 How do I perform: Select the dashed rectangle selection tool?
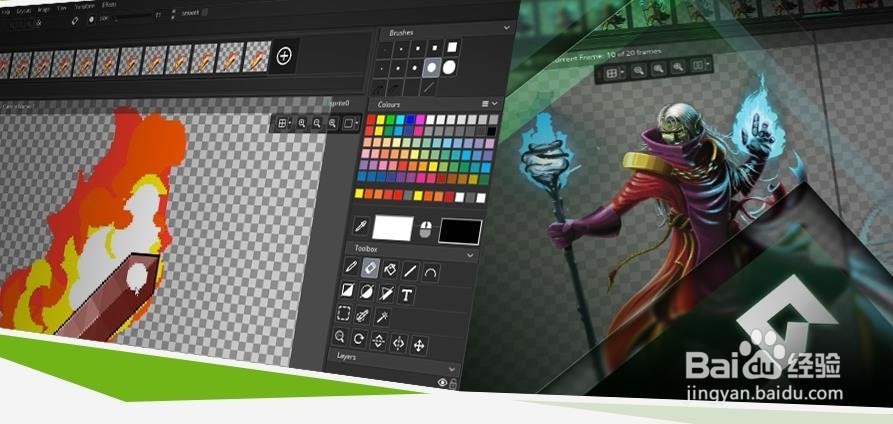[x=343, y=314]
